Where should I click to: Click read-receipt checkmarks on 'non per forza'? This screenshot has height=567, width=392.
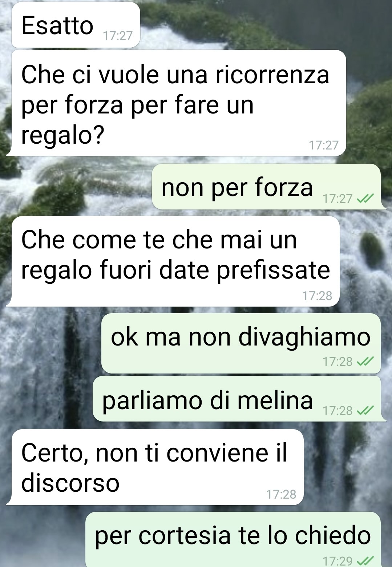(x=365, y=199)
